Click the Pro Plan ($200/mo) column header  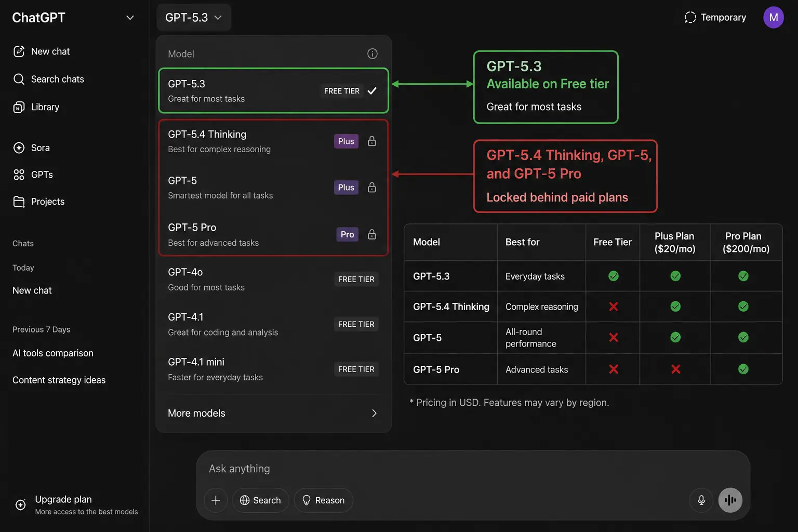click(x=746, y=242)
